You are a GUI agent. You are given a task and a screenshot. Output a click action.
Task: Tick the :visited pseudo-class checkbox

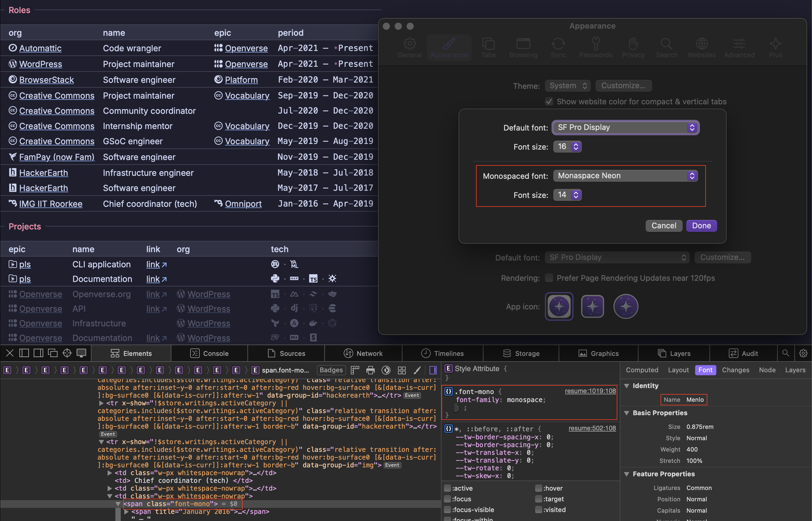[538, 509]
